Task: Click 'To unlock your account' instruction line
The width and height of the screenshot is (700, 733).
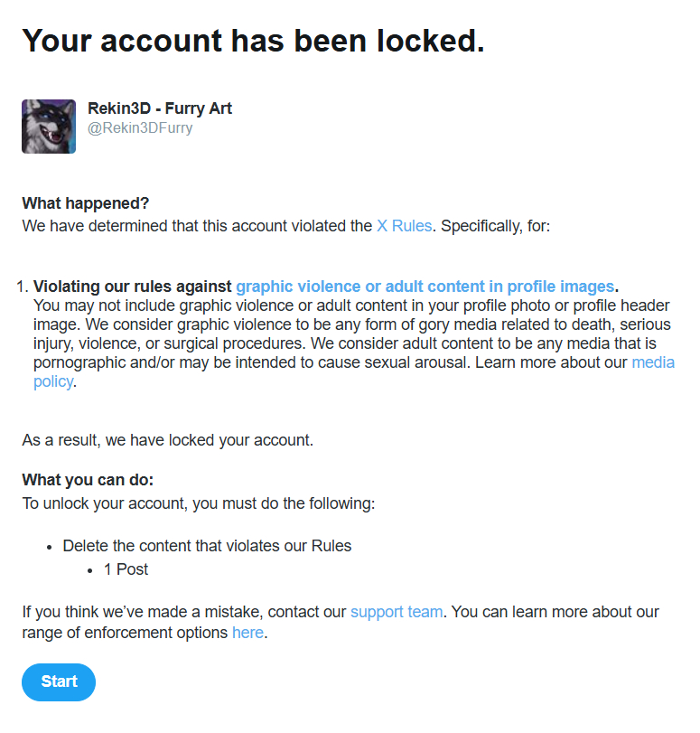Action: click(198, 503)
